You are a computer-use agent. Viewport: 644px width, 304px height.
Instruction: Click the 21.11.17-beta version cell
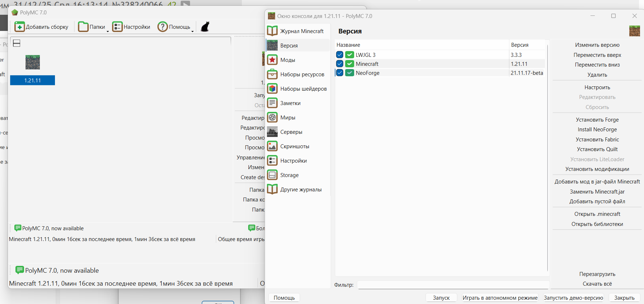527,73
